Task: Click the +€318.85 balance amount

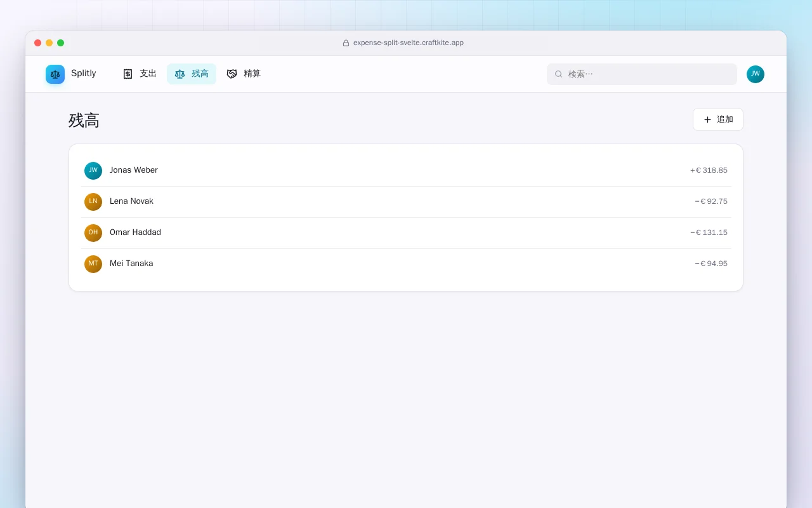Action: click(x=709, y=170)
